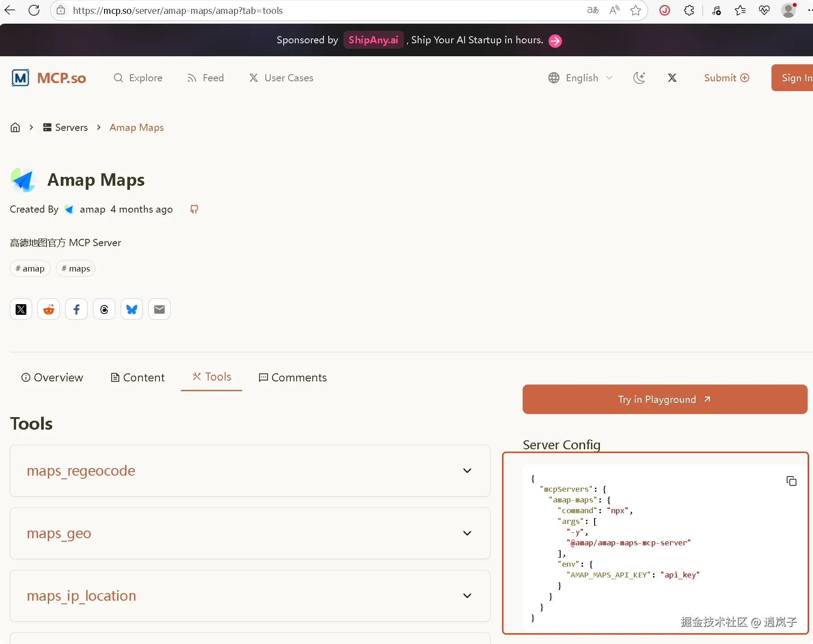Image resolution: width=813 pixels, height=644 pixels.
Task: Share Amap Maps on Bluesky
Action: point(132,309)
